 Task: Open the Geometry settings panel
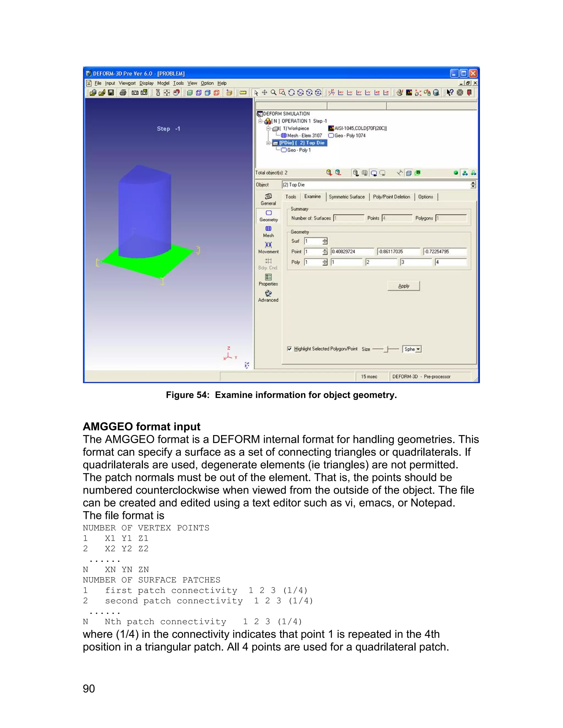(x=269, y=216)
